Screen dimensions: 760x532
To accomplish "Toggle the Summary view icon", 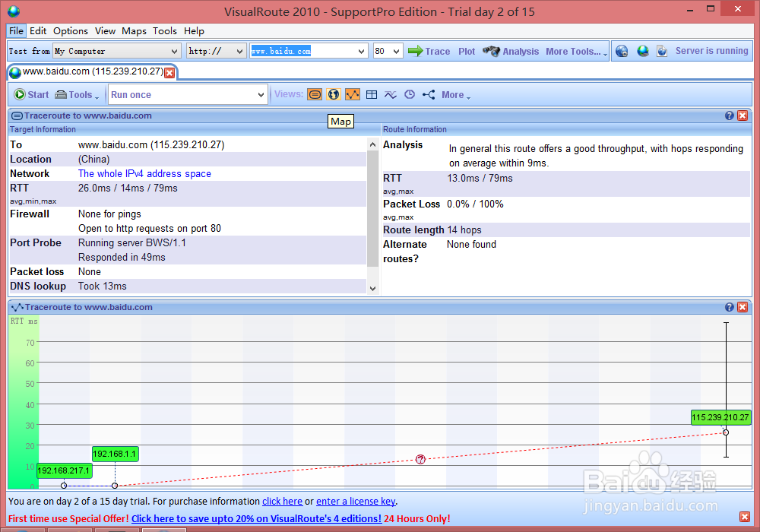I will (315, 94).
